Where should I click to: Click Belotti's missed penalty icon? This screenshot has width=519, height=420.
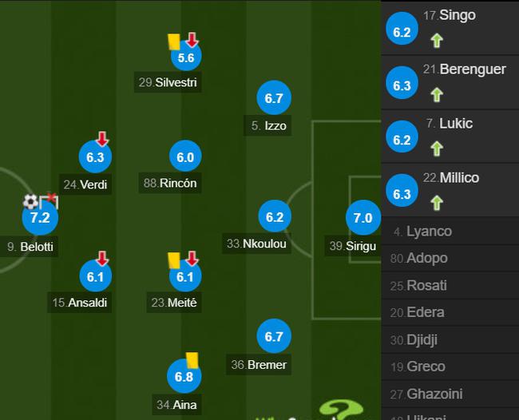click(x=49, y=201)
